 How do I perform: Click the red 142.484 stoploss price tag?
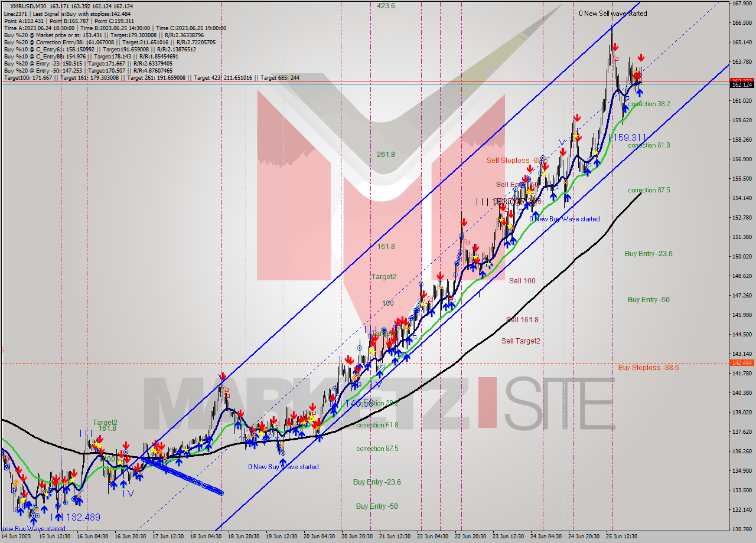pyautogui.click(x=742, y=363)
